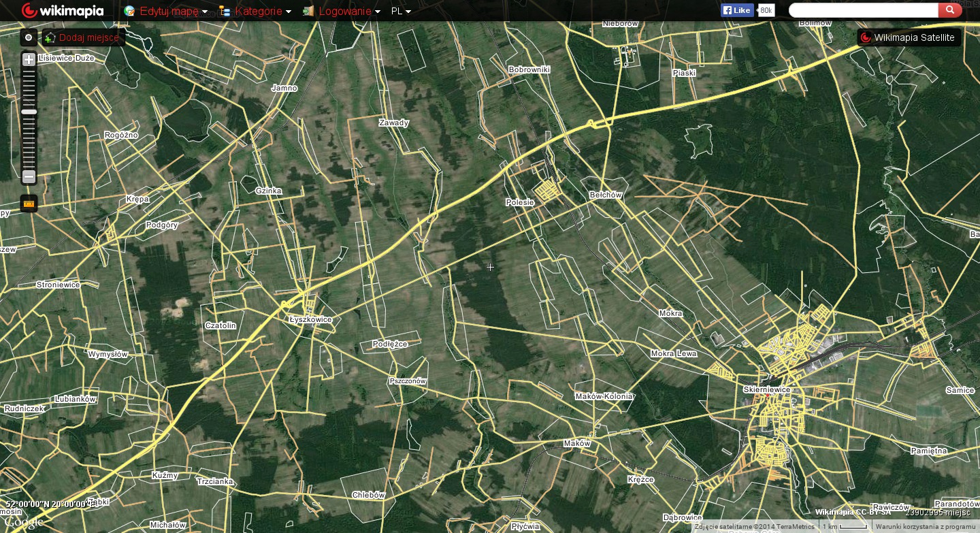The width and height of the screenshot is (980, 533).
Task: Click the Jamno place label
Action: 284,88
